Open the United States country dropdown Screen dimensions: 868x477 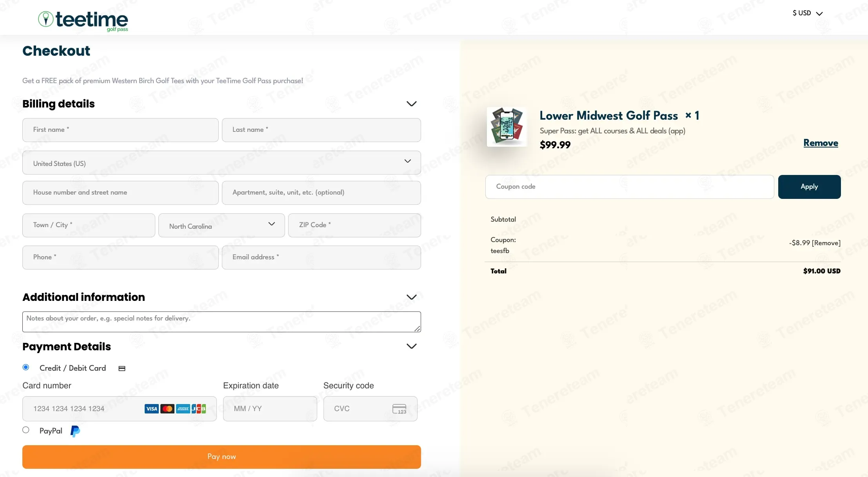[x=222, y=163]
